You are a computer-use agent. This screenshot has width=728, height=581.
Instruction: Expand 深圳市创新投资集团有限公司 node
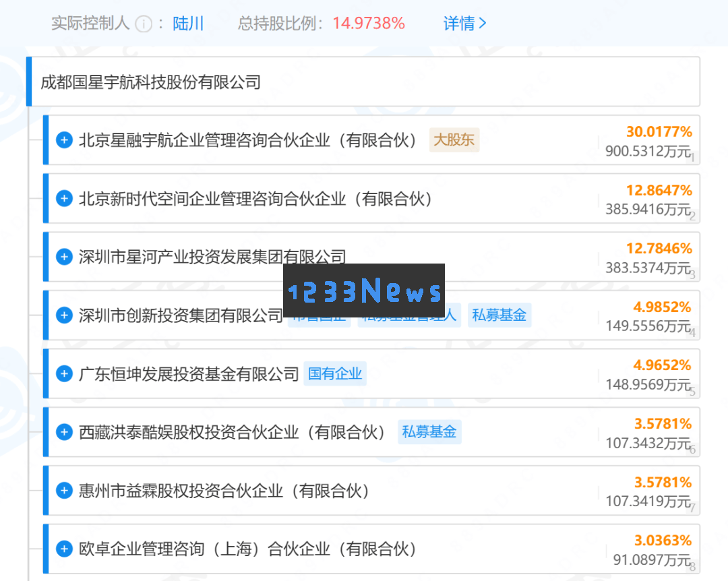pyautogui.click(x=64, y=315)
